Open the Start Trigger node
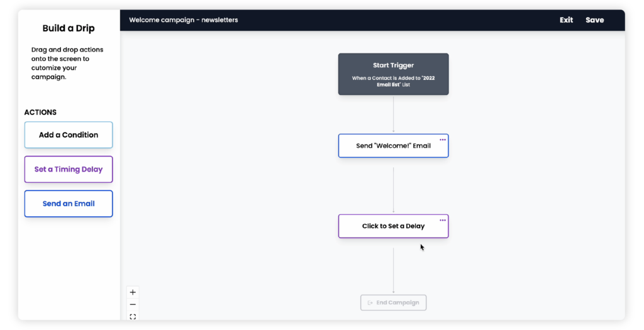Screen dimensions: 644x330 coord(393,65)
